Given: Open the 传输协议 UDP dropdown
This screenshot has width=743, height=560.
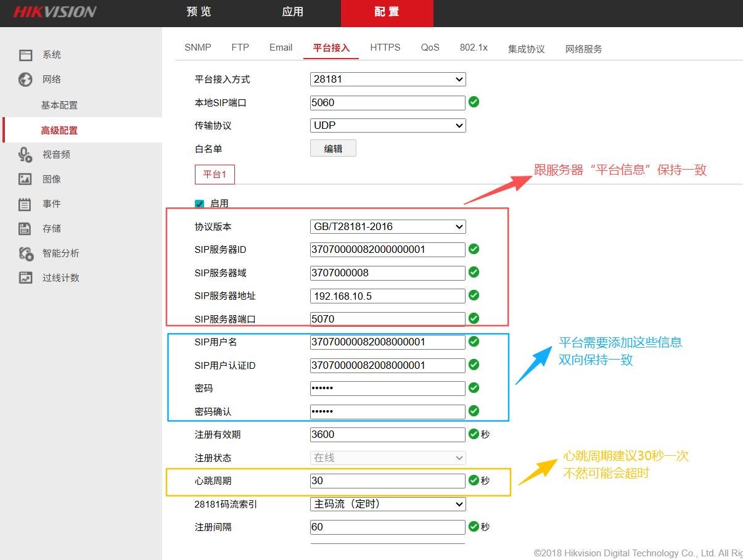Looking at the screenshot, I should [388, 125].
